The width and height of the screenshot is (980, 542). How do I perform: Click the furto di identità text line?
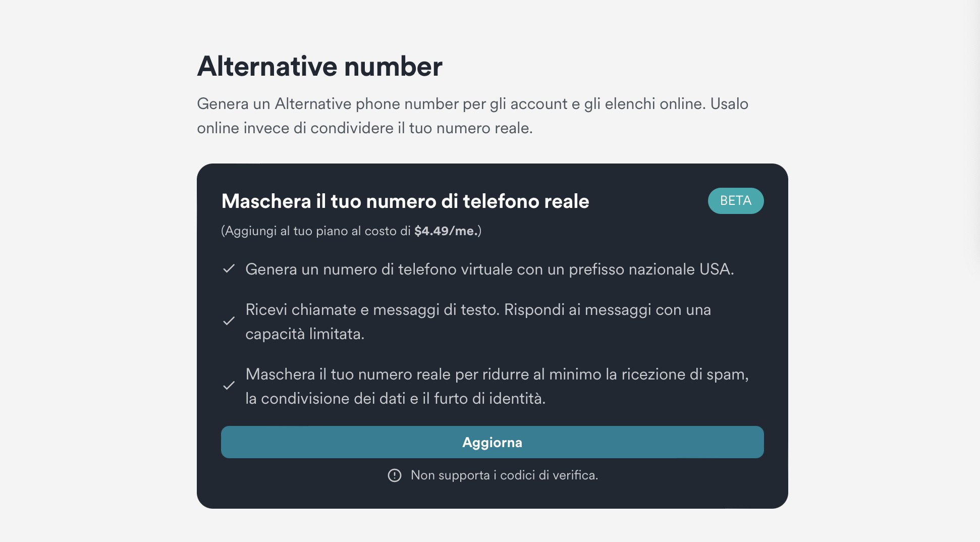[395, 399]
